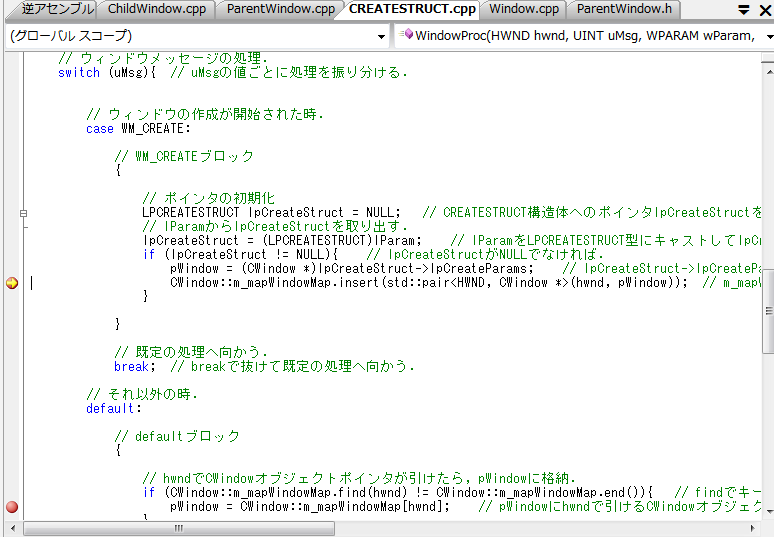This screenshot has height=537, width=774.
Task: Open the ParentWindow.cpp tab
Action: [280, 9]
